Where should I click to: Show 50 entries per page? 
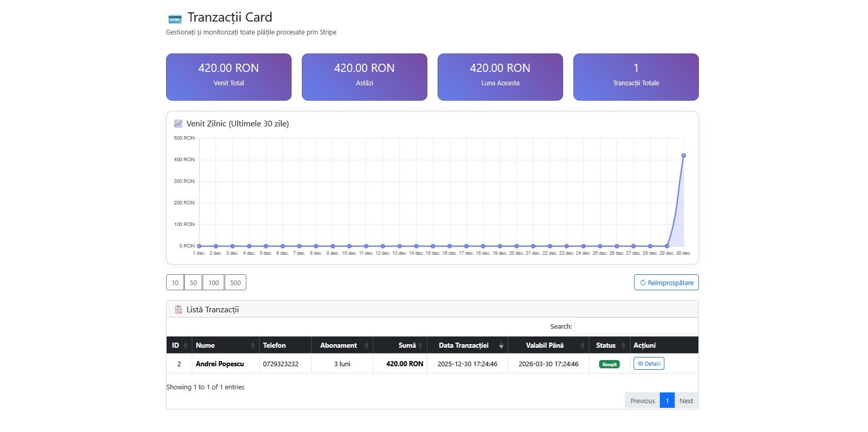pyautogui.click(x=193, y=283)
